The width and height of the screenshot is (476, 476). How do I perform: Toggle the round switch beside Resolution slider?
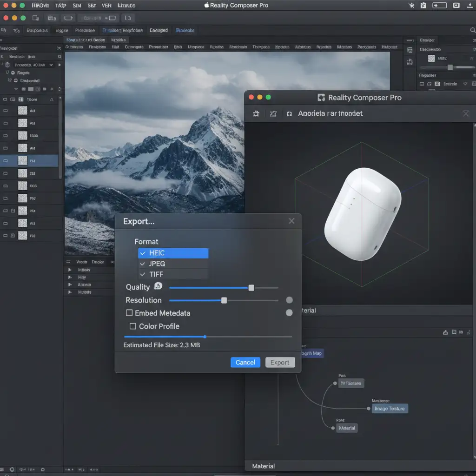pos(289,300)
